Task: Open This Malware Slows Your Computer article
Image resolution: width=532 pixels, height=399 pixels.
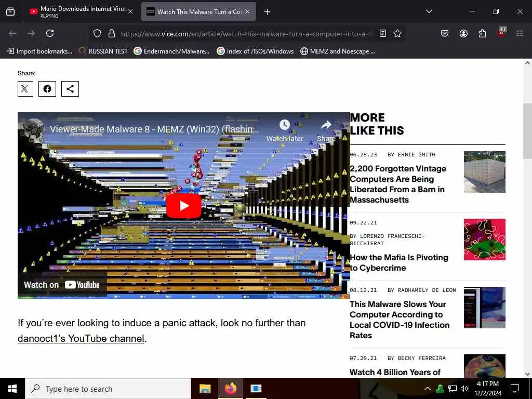Action: tap(400, 320)
